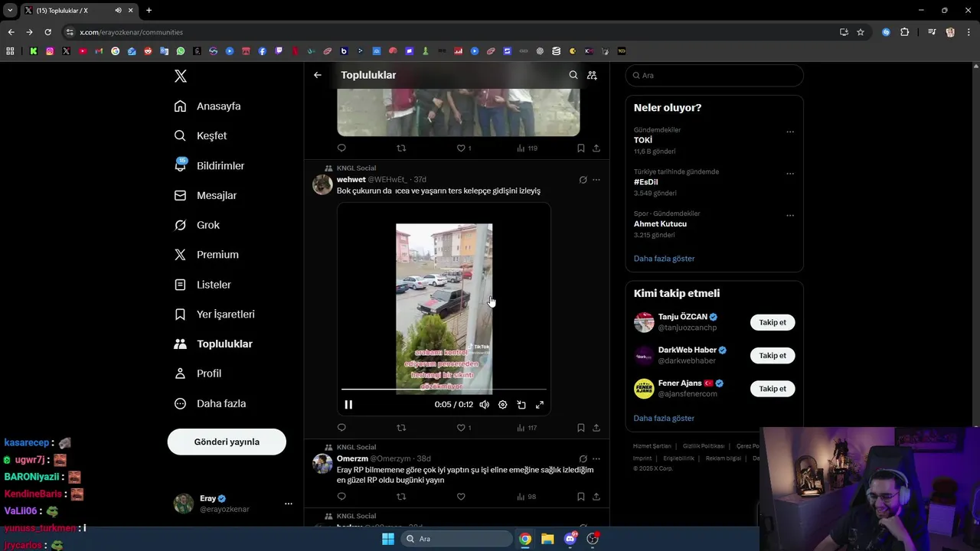
Task: Open Profil page
Action: pos(198,373)
